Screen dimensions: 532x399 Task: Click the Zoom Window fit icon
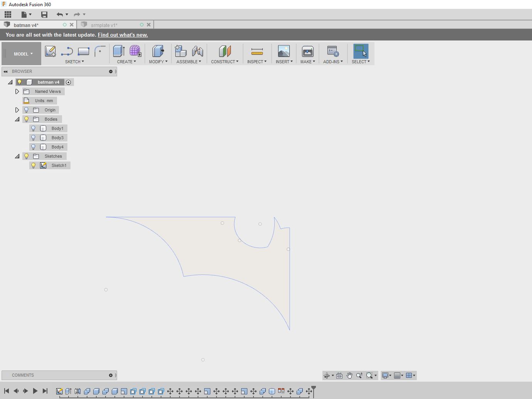coord(370,375)
